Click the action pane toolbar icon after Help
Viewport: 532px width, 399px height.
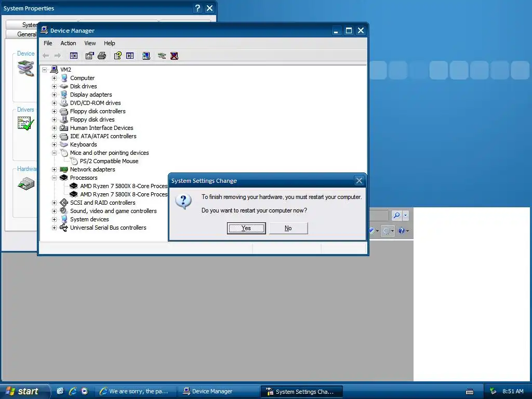point(130,56)
